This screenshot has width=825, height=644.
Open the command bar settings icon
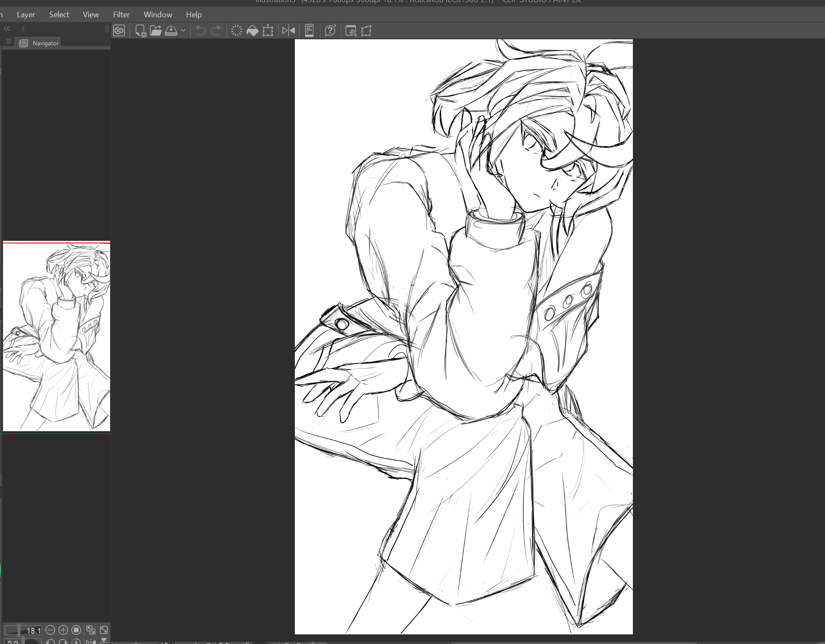[351, 31]
